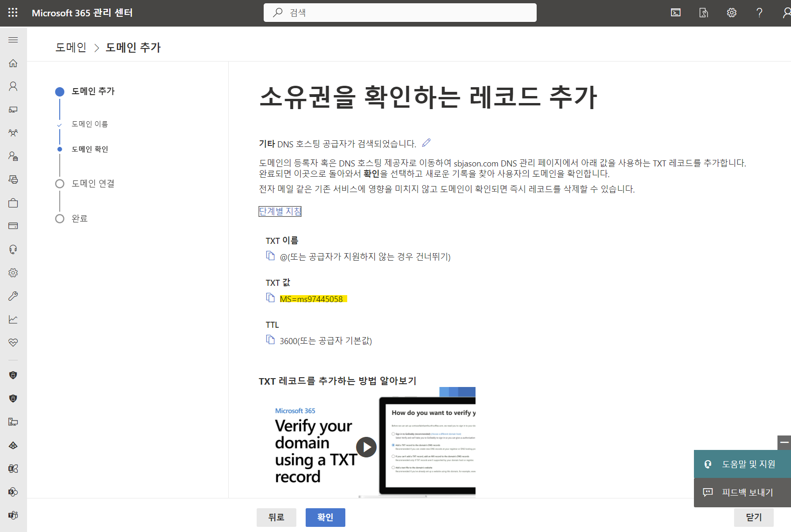Image resolution: width=791 pixels, height=532 pixels.
Task: Open the Teams admin center icon
Action: pos(13,515)
